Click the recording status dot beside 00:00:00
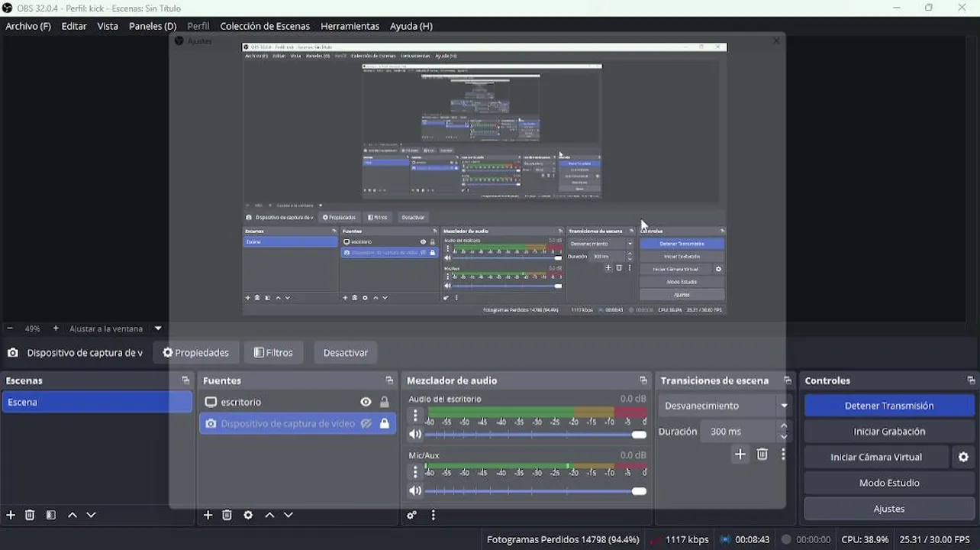The image size is (980, 550). [785, 539]
